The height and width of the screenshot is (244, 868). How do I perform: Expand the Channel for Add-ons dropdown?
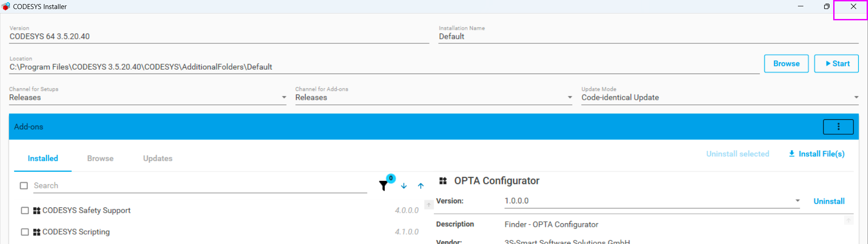pos(434,97)
